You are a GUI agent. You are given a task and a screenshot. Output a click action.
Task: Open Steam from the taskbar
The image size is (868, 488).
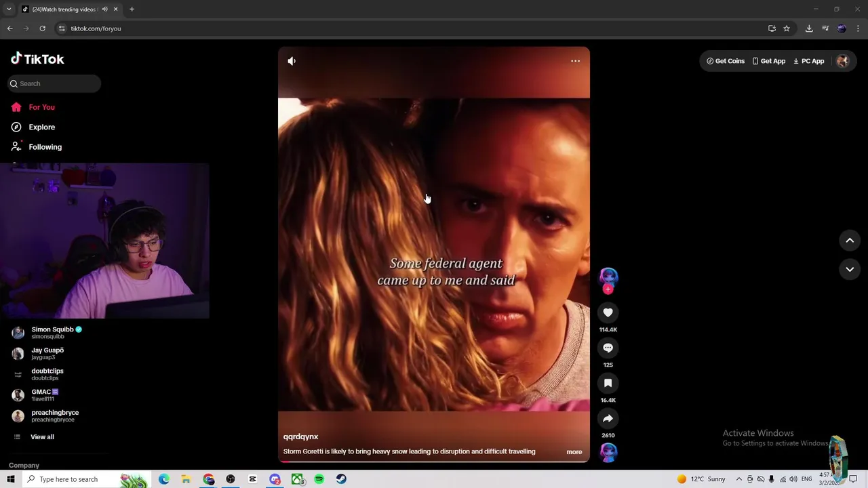click(341, 479)
